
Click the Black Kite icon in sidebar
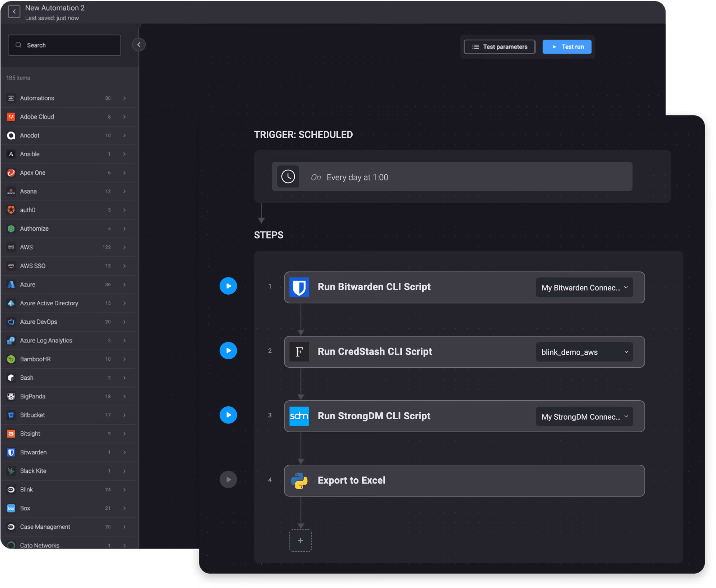(x=11, y=471)
